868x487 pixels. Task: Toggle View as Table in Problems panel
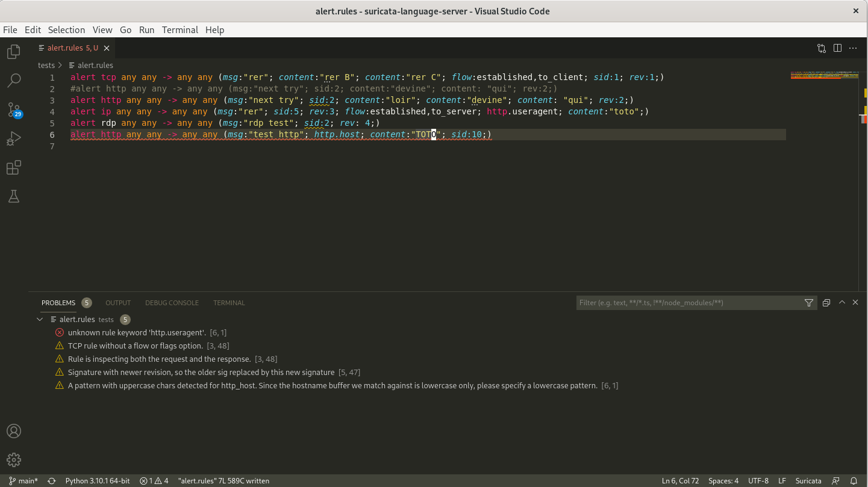pos(826,302)
